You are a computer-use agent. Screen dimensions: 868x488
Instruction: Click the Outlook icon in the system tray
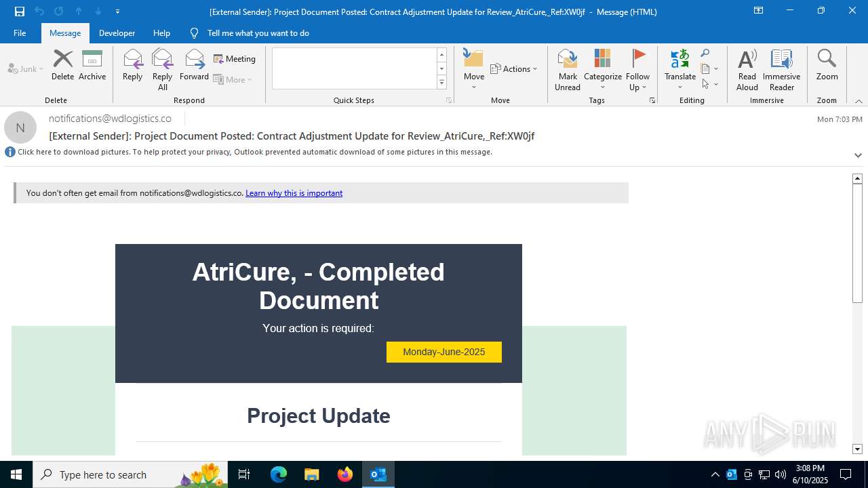coord(732,474)
